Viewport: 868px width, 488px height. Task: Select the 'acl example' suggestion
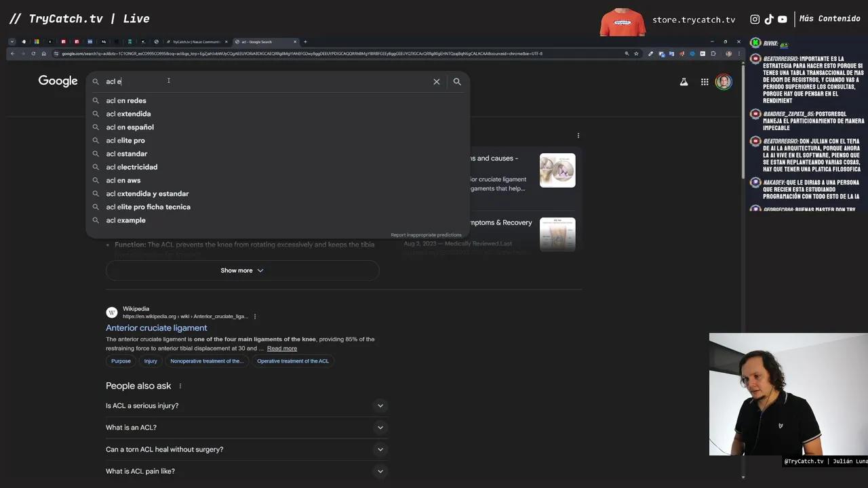pyautogui.click(x=277, y=220)
